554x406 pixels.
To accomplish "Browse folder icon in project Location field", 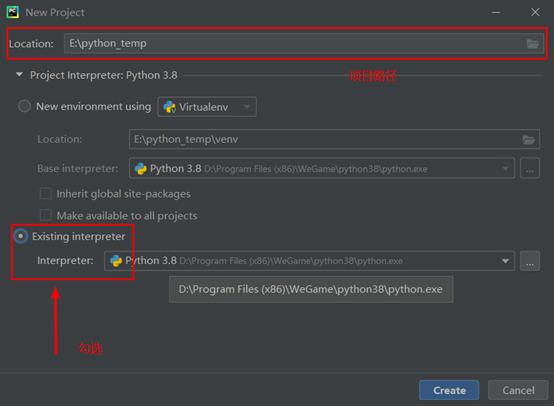I will click(532, 43).
